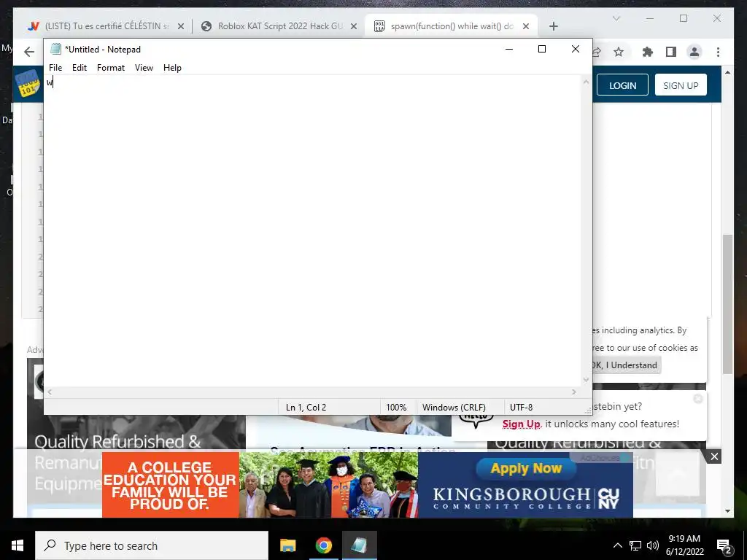Open Notepad File menu
Image resolution: width=747 pixels, height=560 pixels.
click(55, 68)
